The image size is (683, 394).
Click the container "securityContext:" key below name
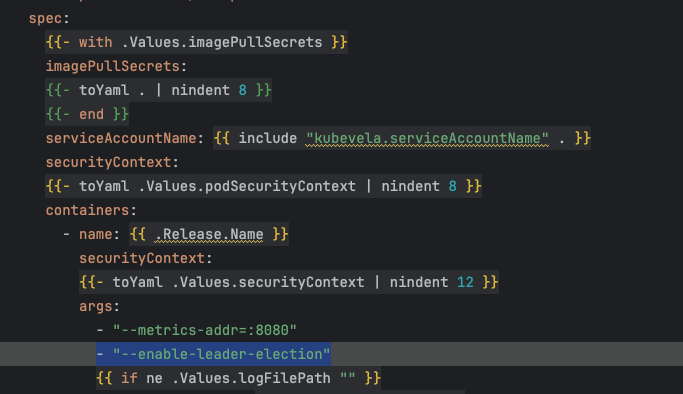tap(145, 258)
